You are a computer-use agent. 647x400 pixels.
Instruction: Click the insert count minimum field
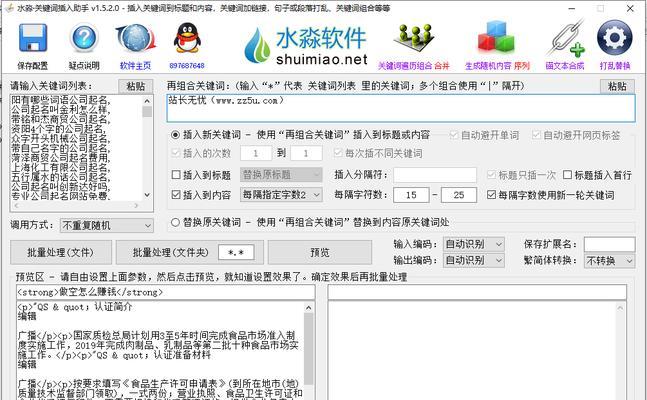256,153
